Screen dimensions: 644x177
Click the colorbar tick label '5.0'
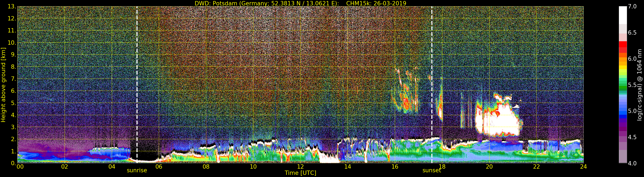coord(632,111)
